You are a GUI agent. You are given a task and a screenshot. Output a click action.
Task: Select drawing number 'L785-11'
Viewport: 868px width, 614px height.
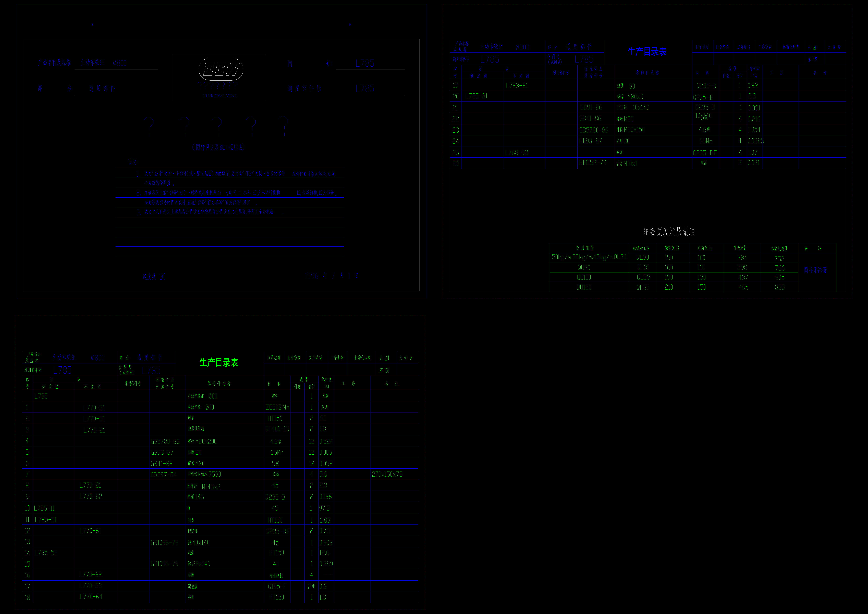point(44,508)
